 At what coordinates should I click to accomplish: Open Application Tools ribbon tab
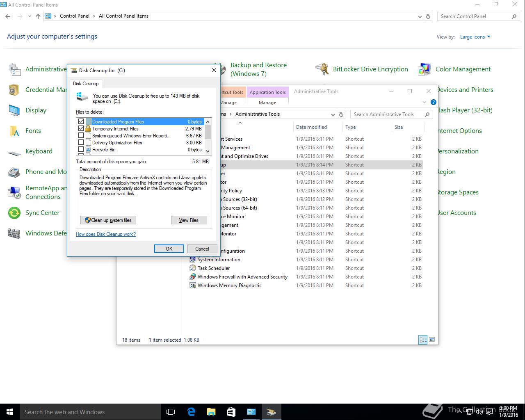click(267, 92)
